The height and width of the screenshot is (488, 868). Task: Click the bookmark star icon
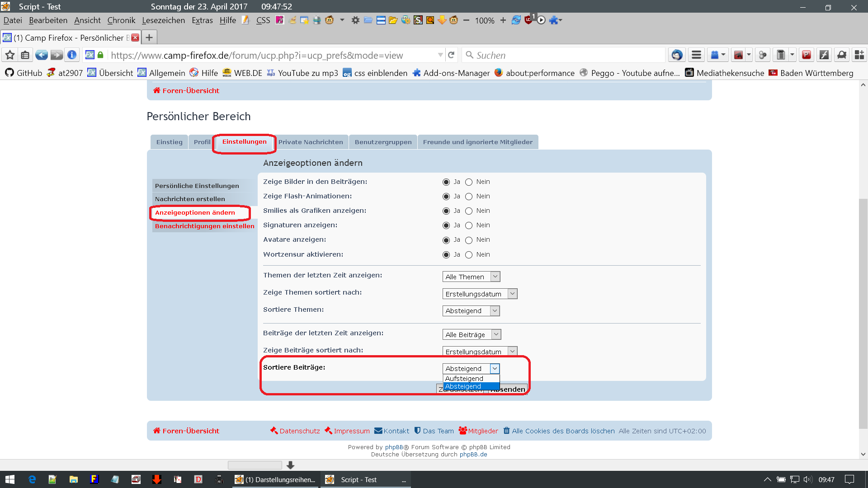[x=10, y=55]
